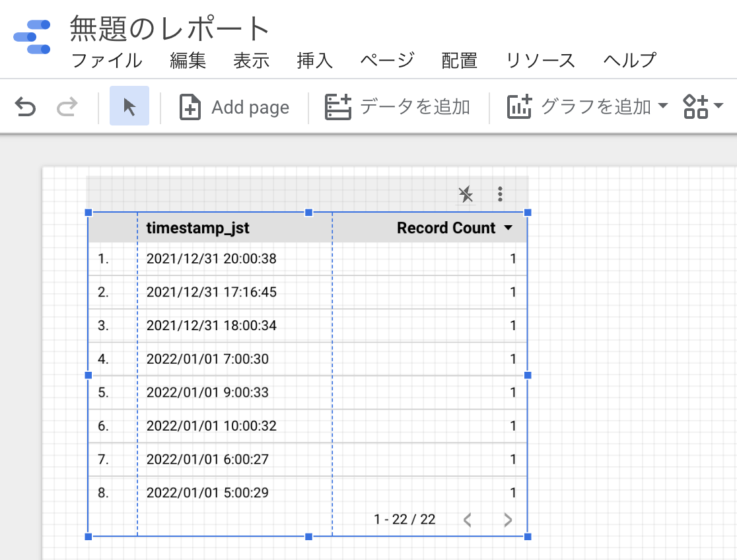The image size is (737, 560).
Task: Go to the previous table page arrow
Action: tap(468, 520)
